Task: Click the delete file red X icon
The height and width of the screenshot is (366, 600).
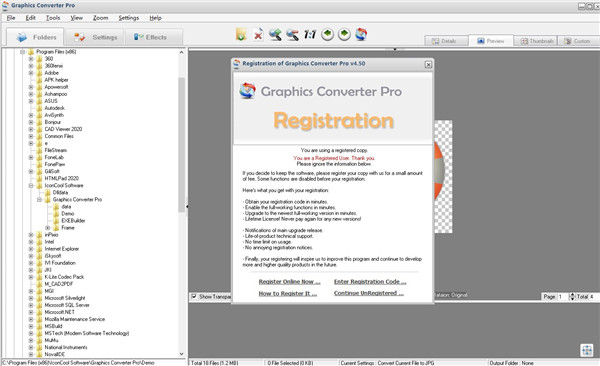Action: coord(258,34)
